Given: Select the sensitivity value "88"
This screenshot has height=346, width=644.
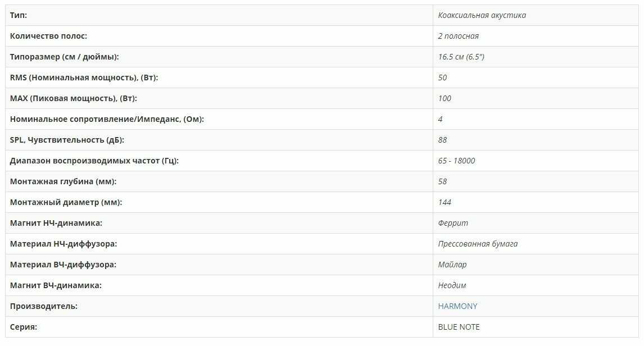Looking at the screenshot, I should (x=442, y=140).
